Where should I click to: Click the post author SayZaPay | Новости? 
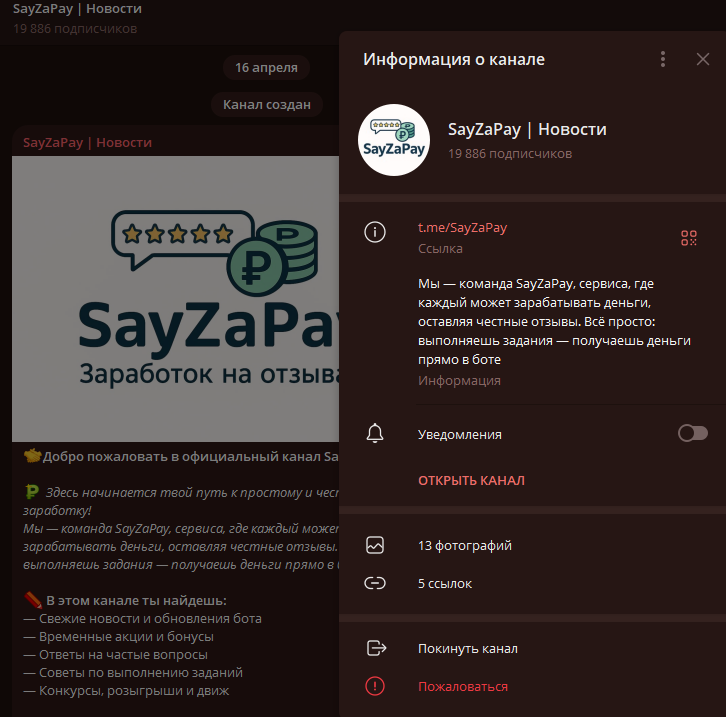click(x=88, y=143)
